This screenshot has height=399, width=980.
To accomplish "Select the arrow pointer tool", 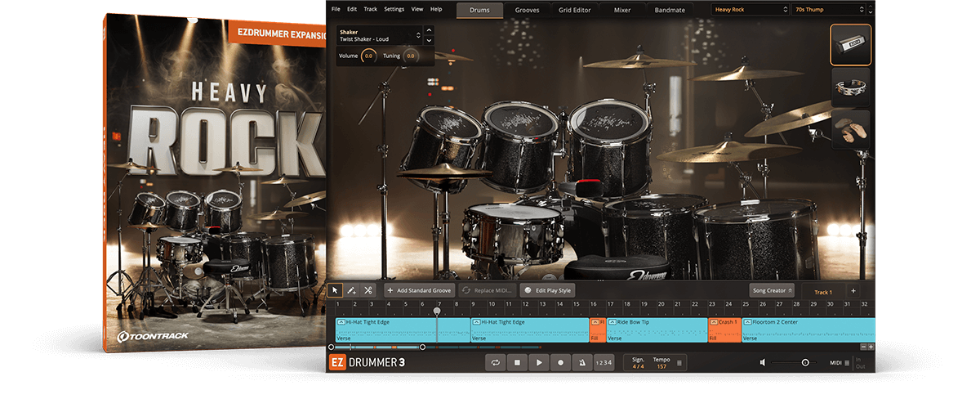I will [x=335, y=290].
